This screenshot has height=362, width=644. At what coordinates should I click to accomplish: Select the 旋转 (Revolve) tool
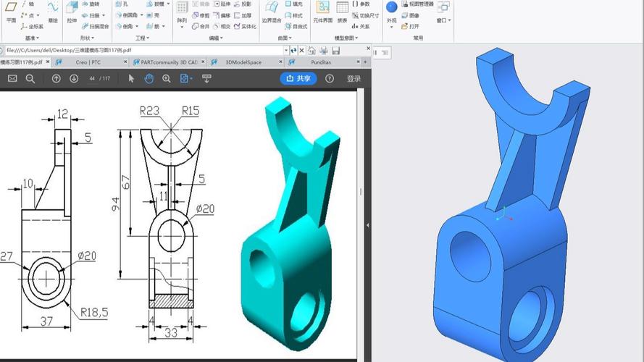91,4
